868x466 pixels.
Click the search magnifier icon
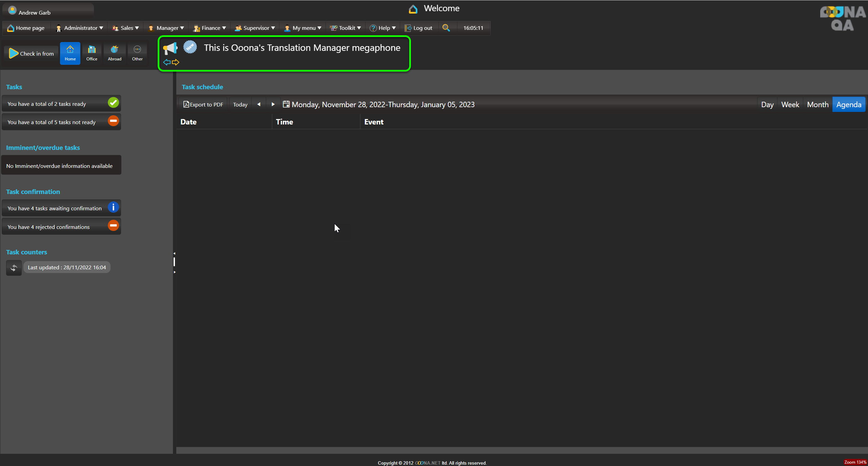pos(446,28)
